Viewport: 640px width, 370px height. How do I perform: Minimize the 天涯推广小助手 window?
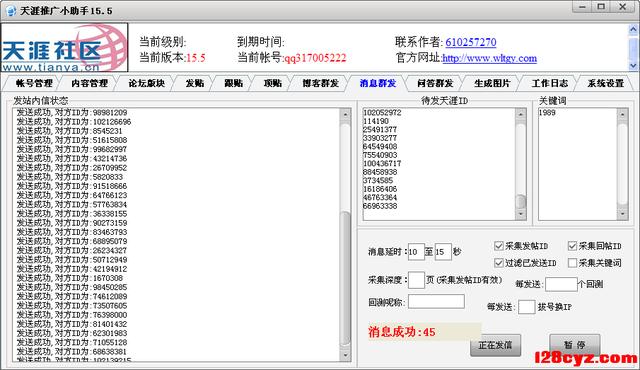pyautogui.click(x=582, y=7)
